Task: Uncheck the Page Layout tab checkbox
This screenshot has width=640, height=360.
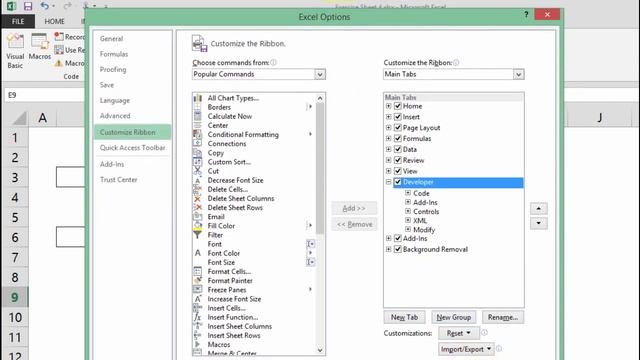Action: click(398, 128)
